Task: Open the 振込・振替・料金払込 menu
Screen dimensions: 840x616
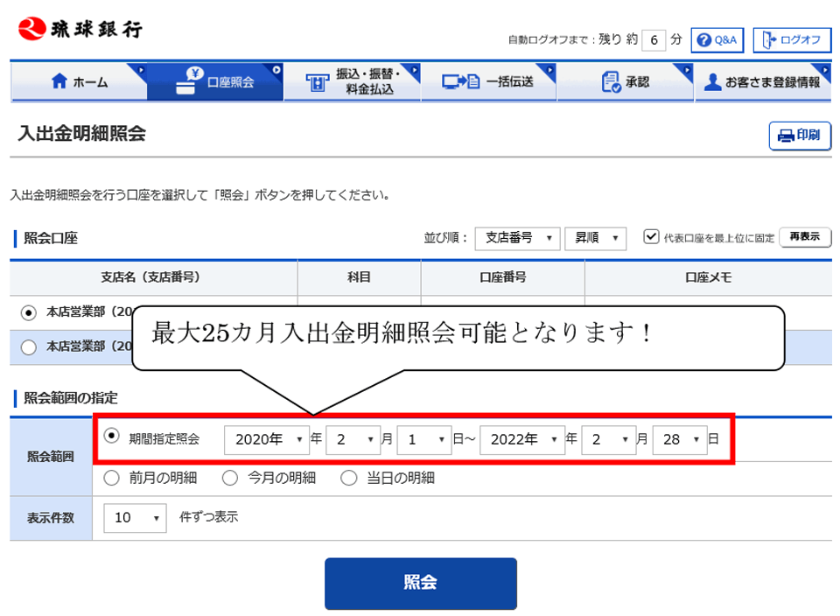Action: pos(352,82)
